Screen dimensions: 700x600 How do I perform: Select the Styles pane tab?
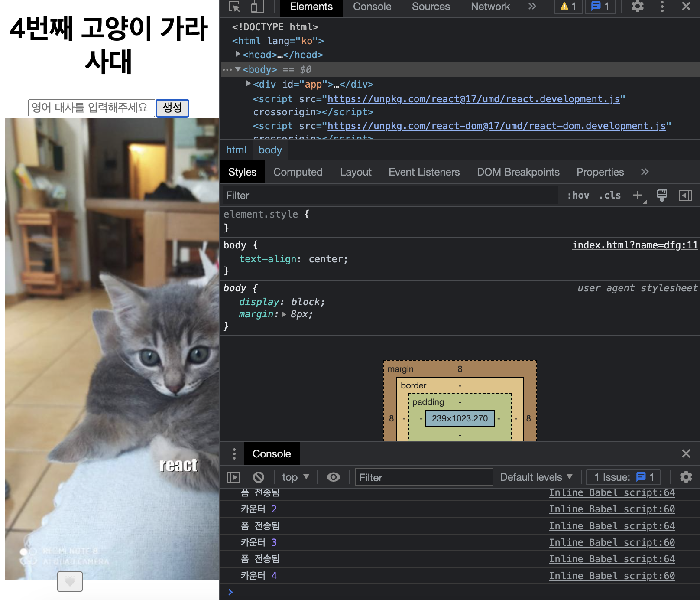coord(242,172)
